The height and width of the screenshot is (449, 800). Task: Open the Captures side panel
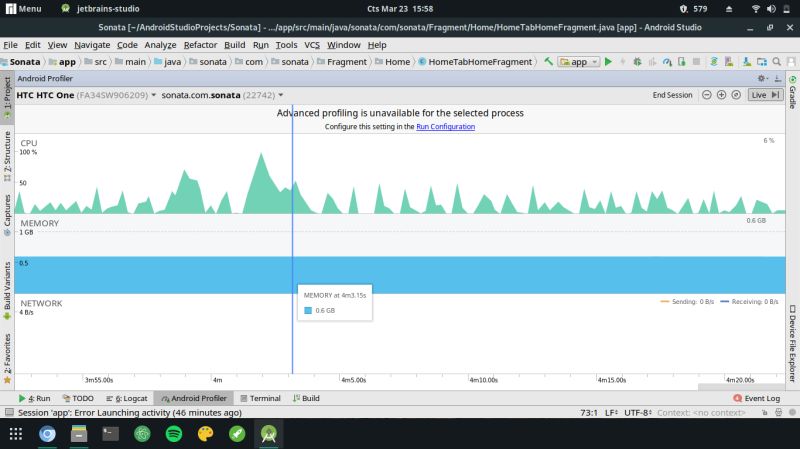[x=7, y=214]
